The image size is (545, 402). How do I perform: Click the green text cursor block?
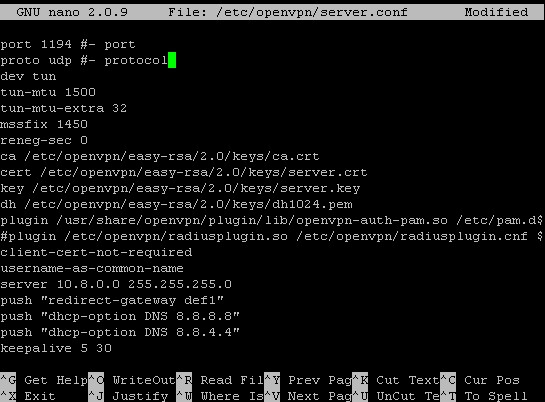pyautogui.click(x=172, y=60)
